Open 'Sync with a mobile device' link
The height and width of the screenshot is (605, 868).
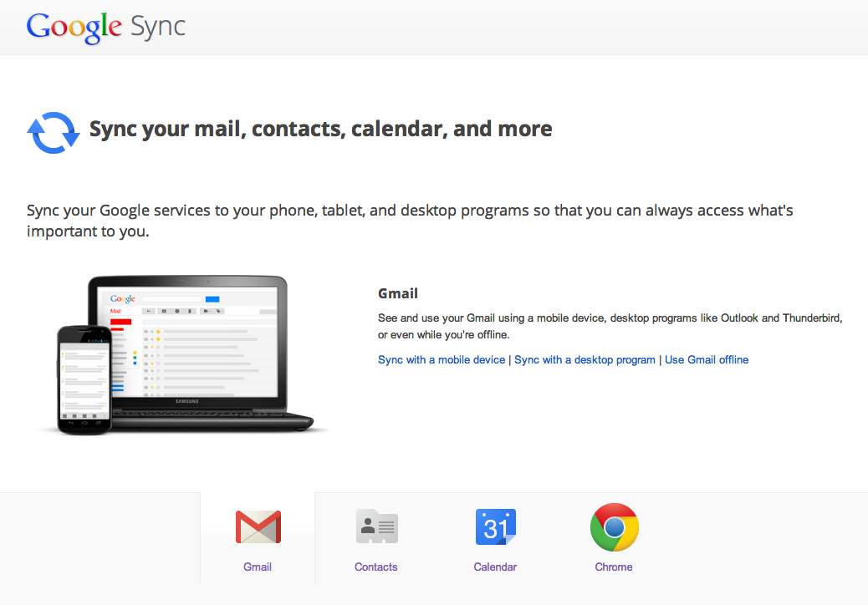click(x=442, y=360)
